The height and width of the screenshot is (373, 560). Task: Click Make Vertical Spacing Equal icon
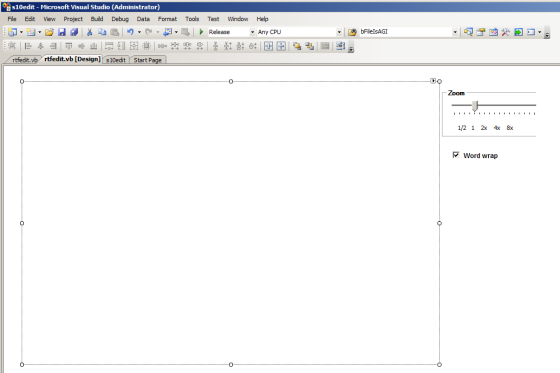tap(215, 46)
